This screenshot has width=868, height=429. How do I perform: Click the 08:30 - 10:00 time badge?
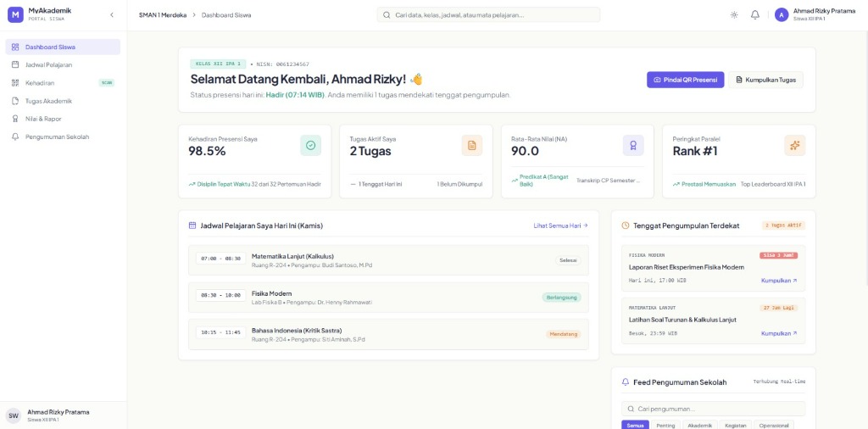click(221, 296)
